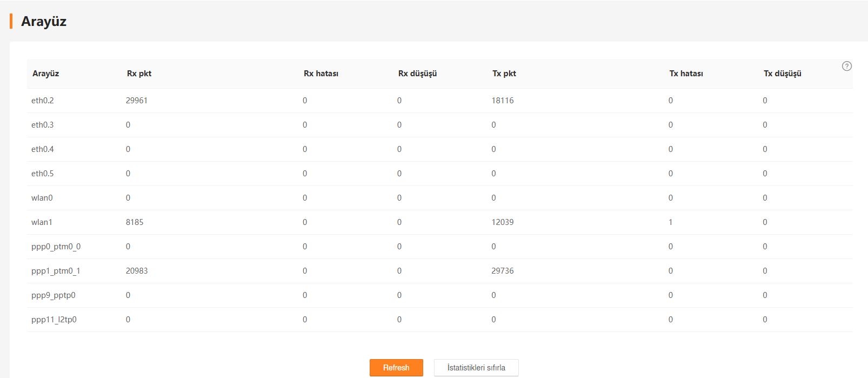Select the eth0.4 interface name
The image size is (868, 378).
tap(43, 149)
